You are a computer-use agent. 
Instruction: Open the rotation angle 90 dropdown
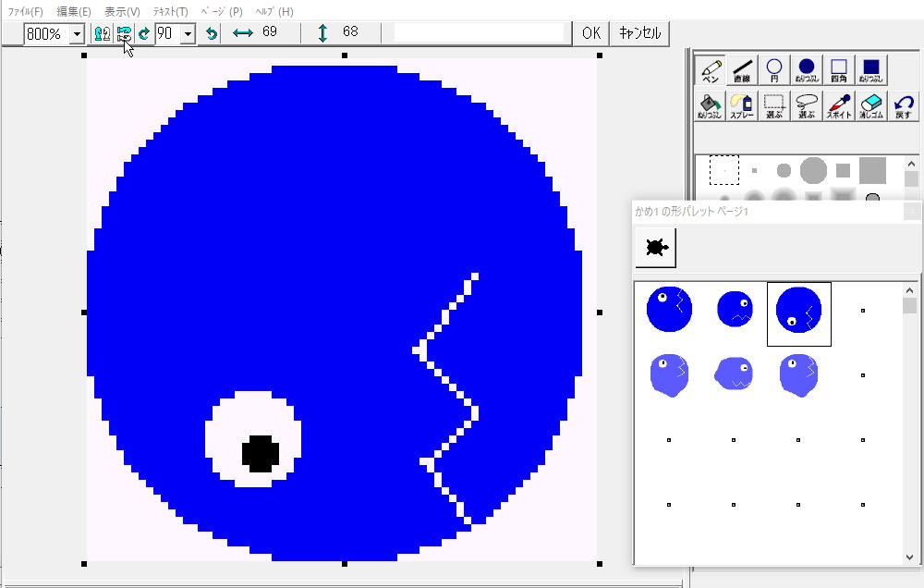coord(188,34)
